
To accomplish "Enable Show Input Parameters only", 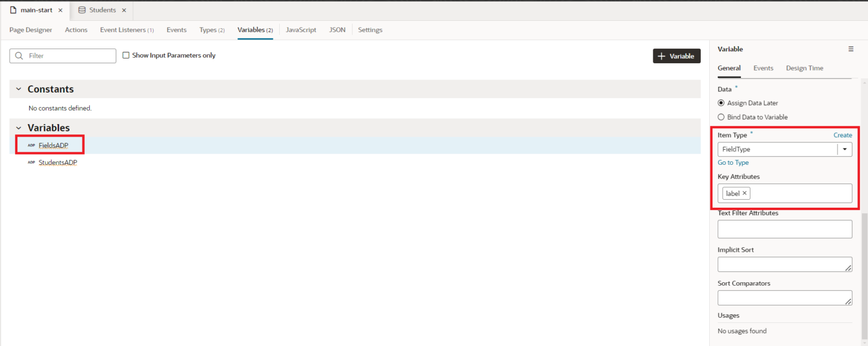I will tap(125, 55).
